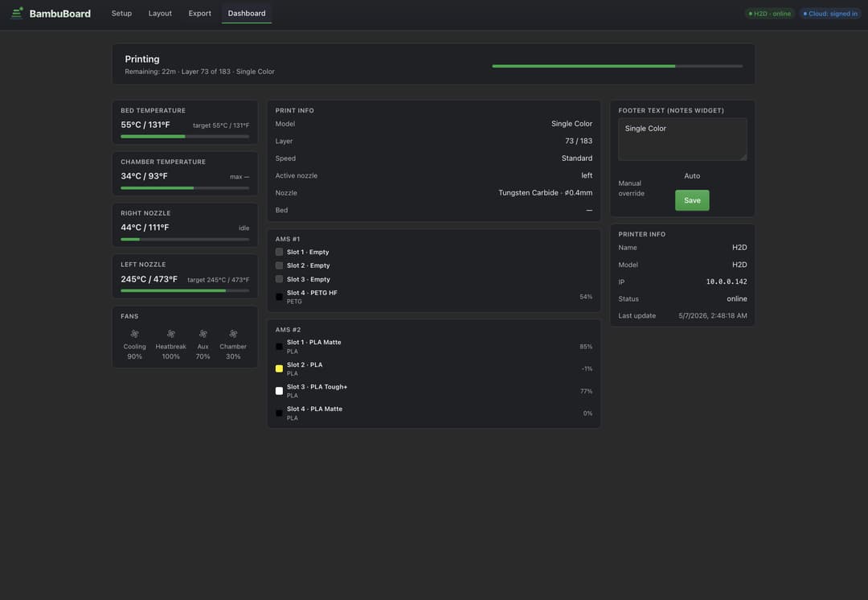Image resolution: width=868 pixels, height=600 pixels.
Task: Click 'Slot 3 · PLA Tough+' row label
Action: [x=317, y=387]
